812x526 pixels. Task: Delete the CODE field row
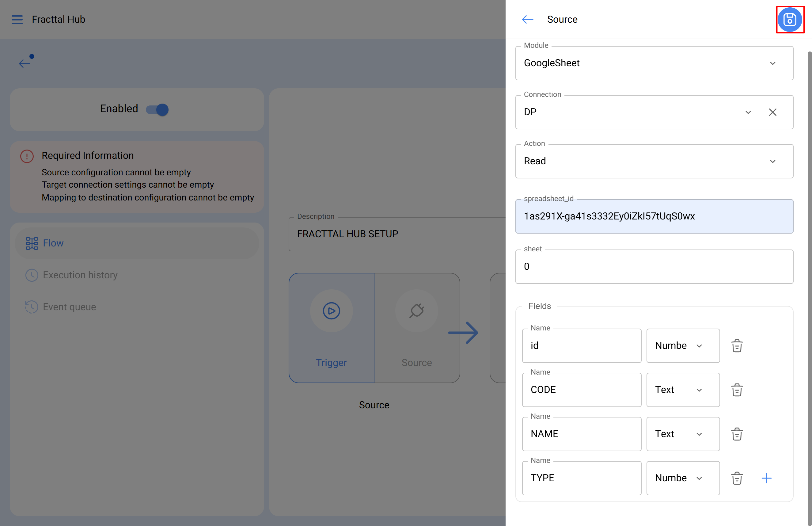pyautogui.click(x=737, y=390)
